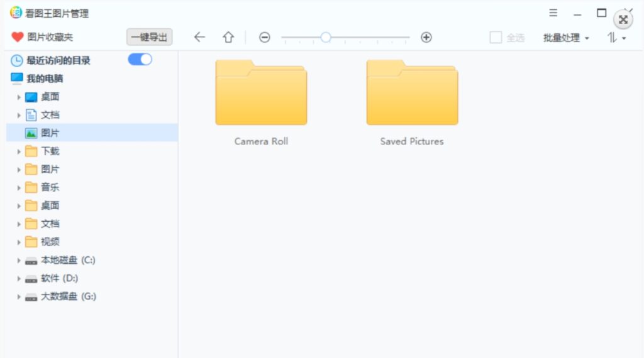Click the 一键导出 export button
This screenshot has width=644, height=358.
coord(149,37)
